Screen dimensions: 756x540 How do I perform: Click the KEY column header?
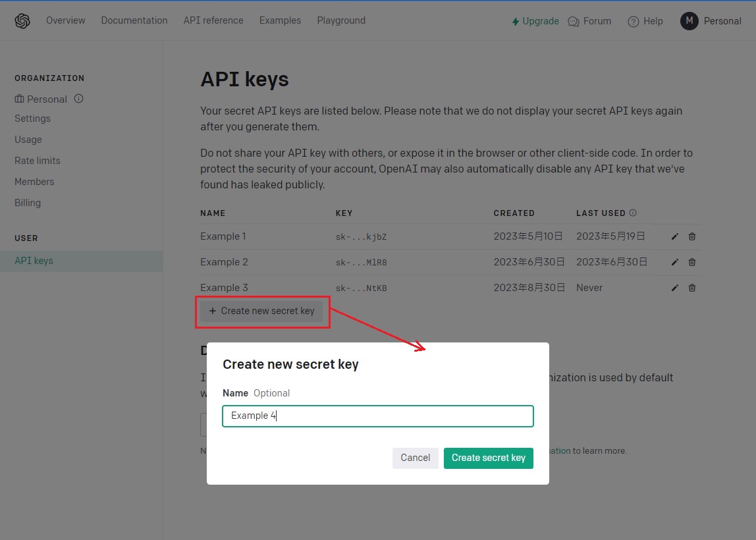click(x=344, y=213)
